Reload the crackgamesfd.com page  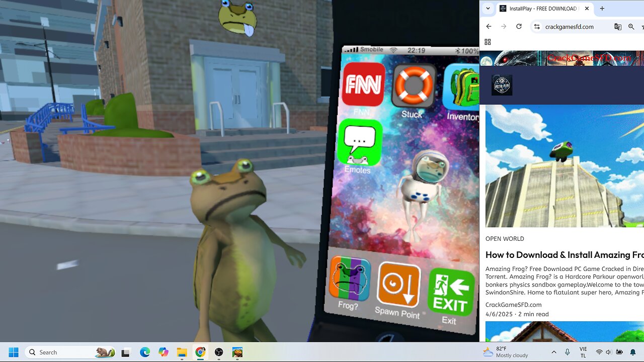click(519, 27)
